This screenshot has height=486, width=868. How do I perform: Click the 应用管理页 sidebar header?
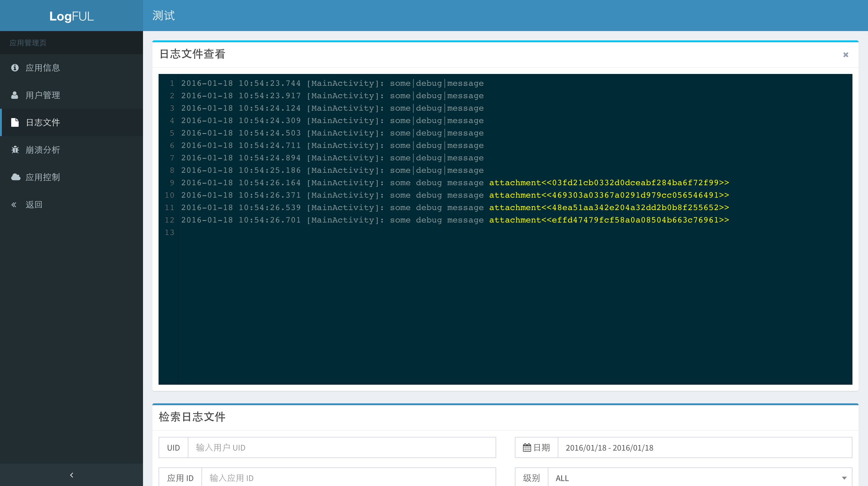coord(28,43)
